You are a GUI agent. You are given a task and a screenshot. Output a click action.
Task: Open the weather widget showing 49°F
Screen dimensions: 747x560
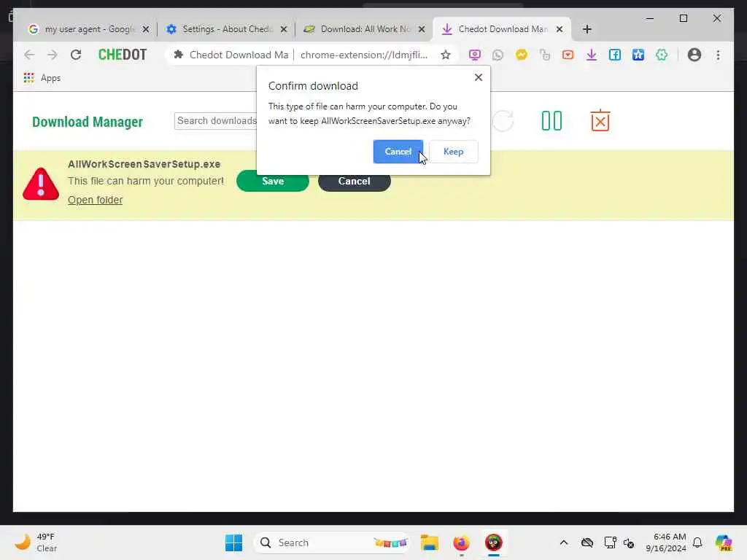(36, 542)
